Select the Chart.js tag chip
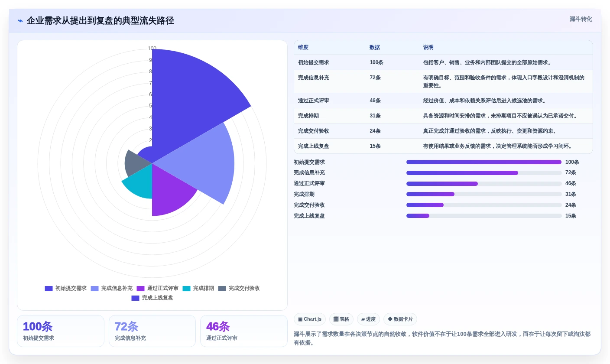This screenshot has width=610, height=364. (x=310, y=319)
